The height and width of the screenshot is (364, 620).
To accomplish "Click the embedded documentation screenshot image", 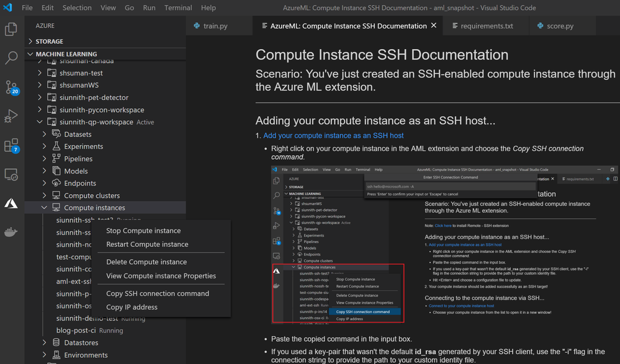I will tap(444, 244).
